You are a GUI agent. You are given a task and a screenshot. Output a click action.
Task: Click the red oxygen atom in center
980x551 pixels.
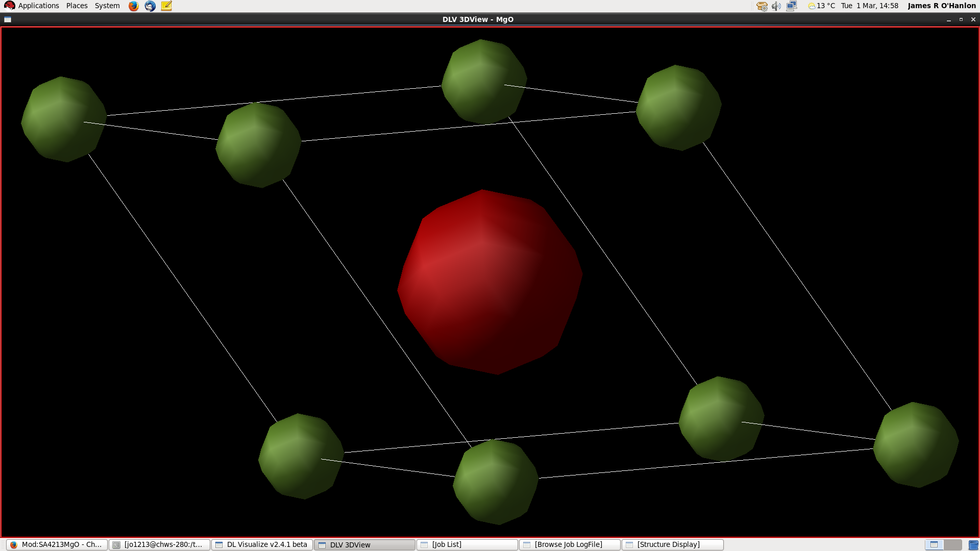pos(489,282)
